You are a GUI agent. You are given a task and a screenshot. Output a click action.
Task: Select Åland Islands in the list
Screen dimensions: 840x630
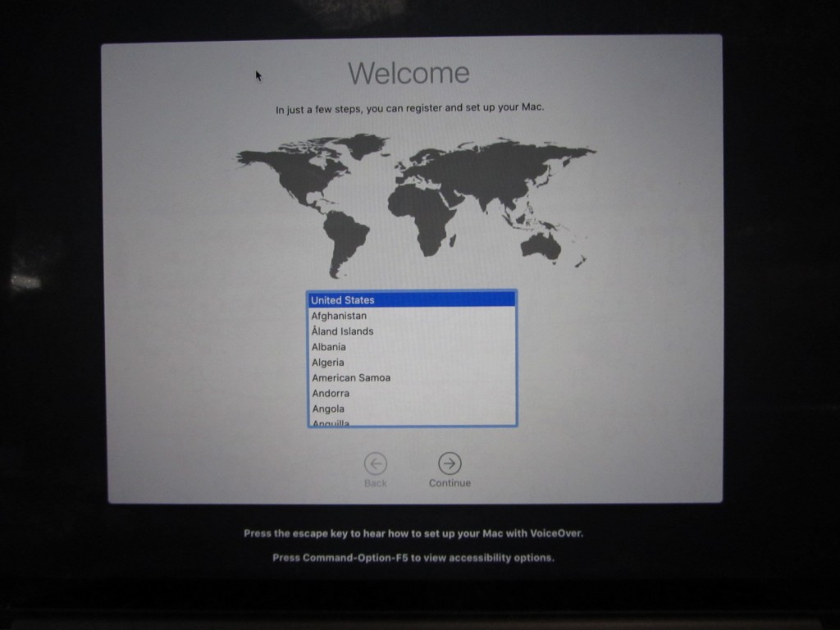coord(412,331)
